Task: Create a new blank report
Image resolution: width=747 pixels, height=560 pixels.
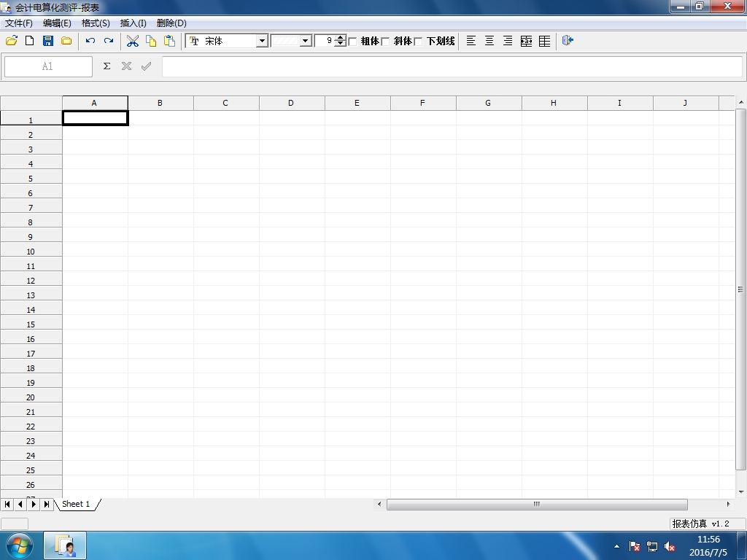Action: 29,41
